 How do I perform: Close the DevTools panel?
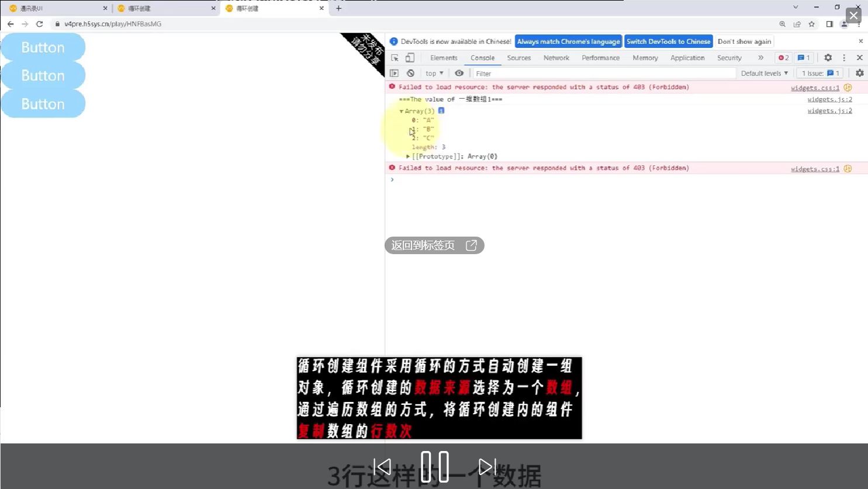[859, 58]
